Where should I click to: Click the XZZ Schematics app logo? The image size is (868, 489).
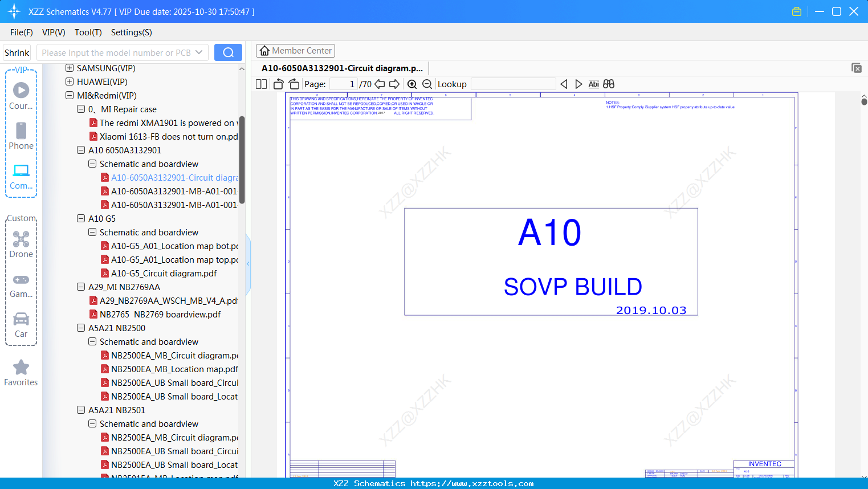coord(14,11)
